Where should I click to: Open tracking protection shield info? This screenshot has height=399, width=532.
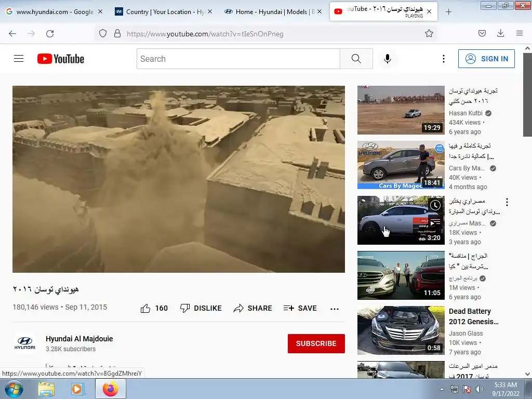pos(103,33)
